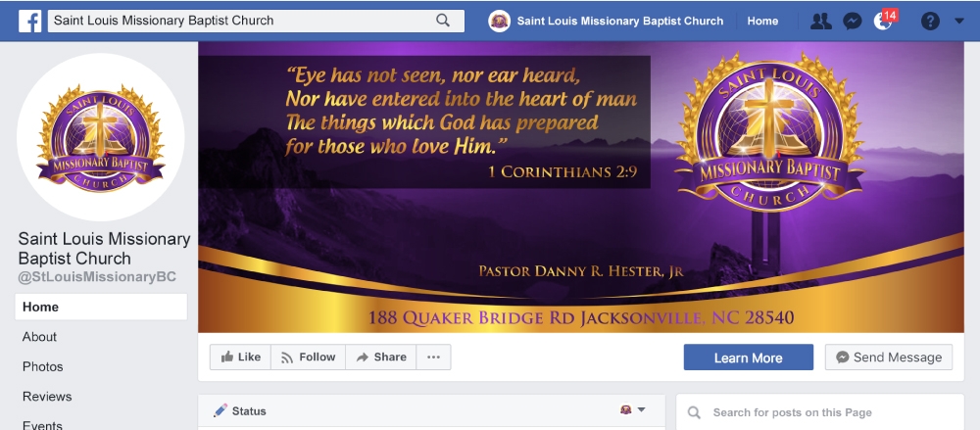Open the Friend Requests icon
The image size is (980, 430).
(x=820, y=21)
